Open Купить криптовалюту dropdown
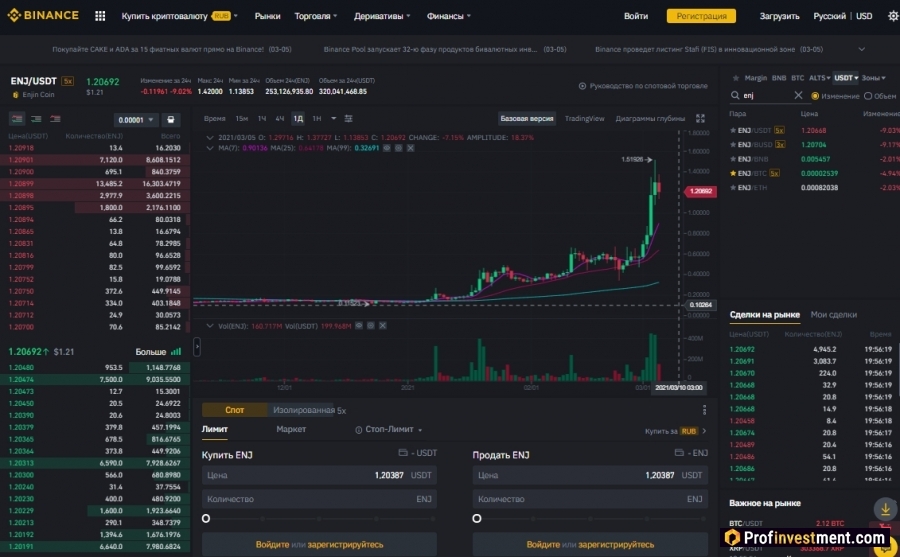The width and height of the screenshot is (900, 557). point(179,16)
